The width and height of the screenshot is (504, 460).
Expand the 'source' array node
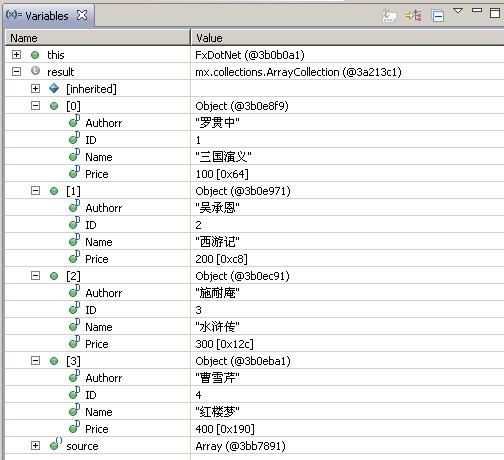(x=35, y=446)
